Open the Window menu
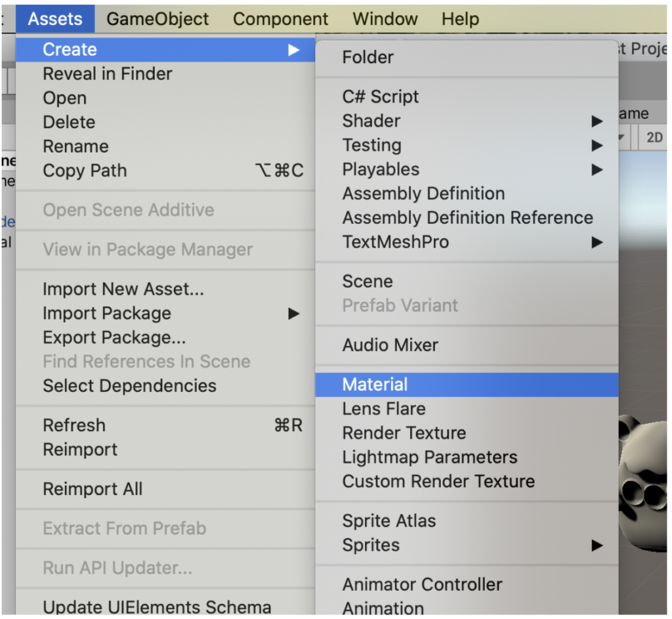This screenshot has width=672, height=619. [x=385, y=19]
